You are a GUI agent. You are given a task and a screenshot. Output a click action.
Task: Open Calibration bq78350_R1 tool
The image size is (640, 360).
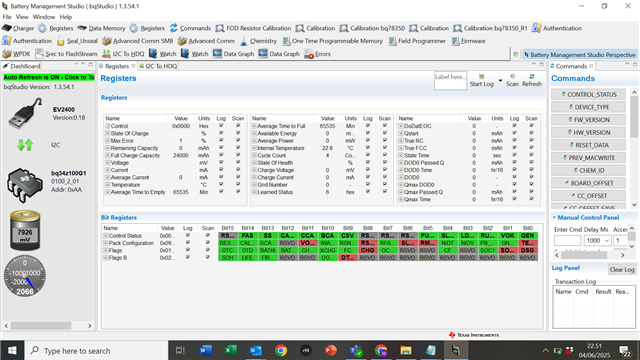[490, 28]
